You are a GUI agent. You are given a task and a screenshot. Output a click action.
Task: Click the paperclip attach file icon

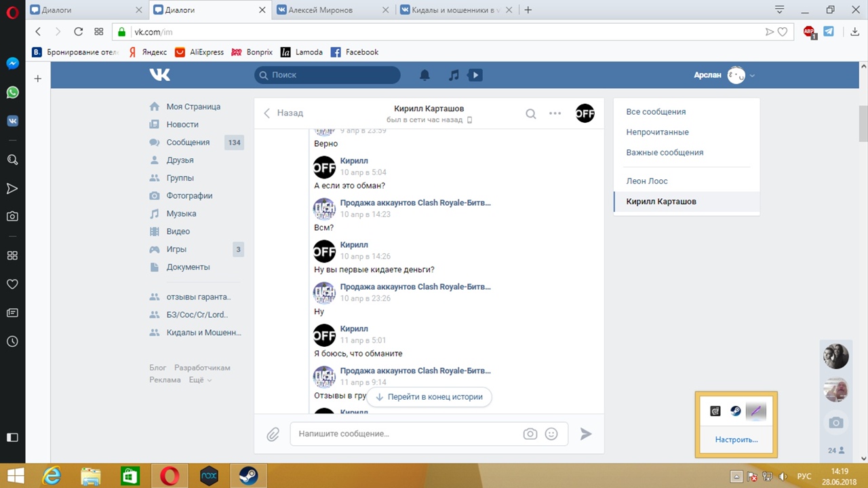click(x=273, y=434)
